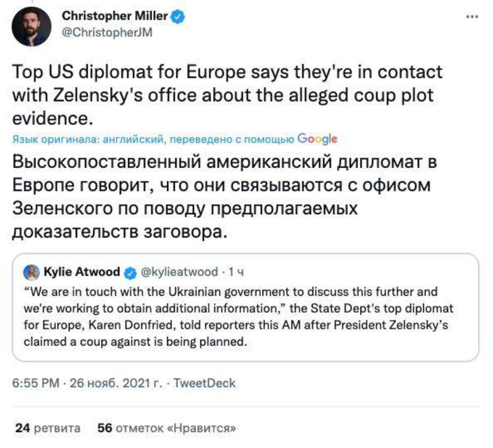This screenshot has height=448, width=493.
Task: Open the @kylieatwood handle
Action: (180, 272)
